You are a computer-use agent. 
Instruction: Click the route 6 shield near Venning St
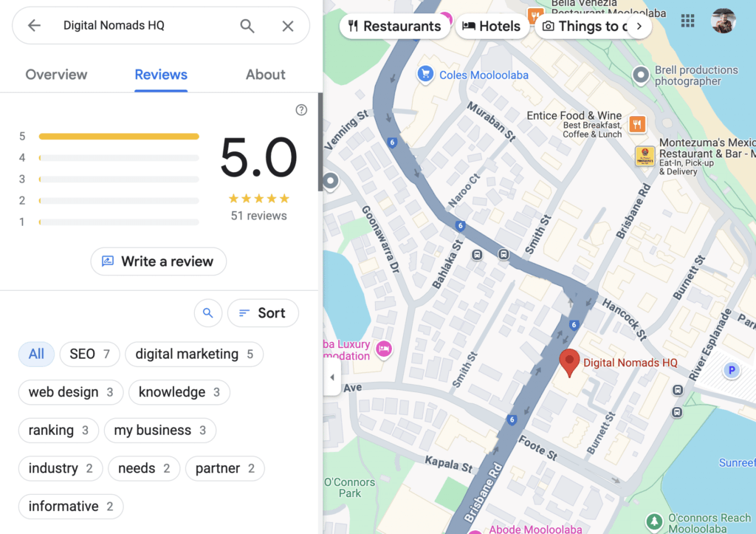point(392,143)
